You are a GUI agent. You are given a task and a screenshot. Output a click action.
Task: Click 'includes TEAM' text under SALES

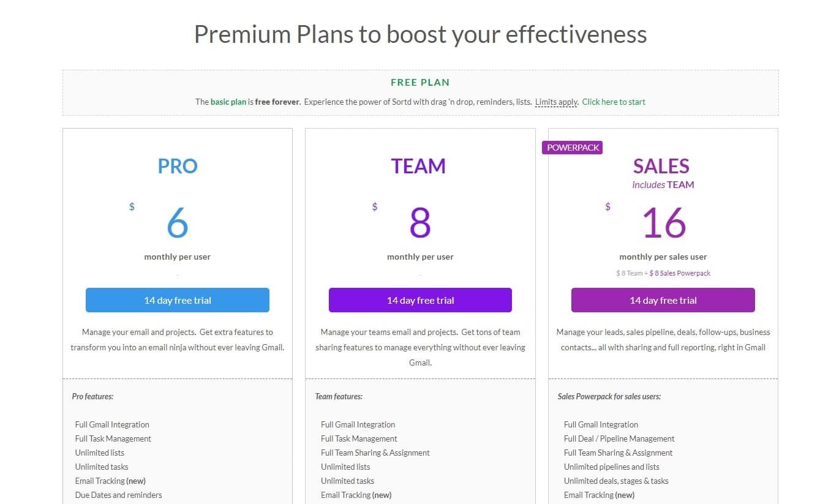[663, 184]
